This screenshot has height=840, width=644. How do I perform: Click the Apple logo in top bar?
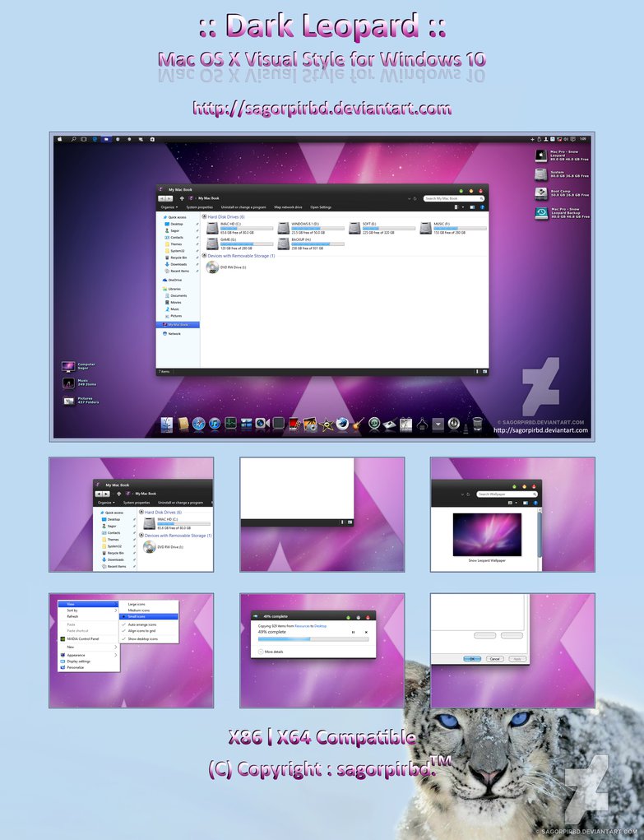pos(59,139)
